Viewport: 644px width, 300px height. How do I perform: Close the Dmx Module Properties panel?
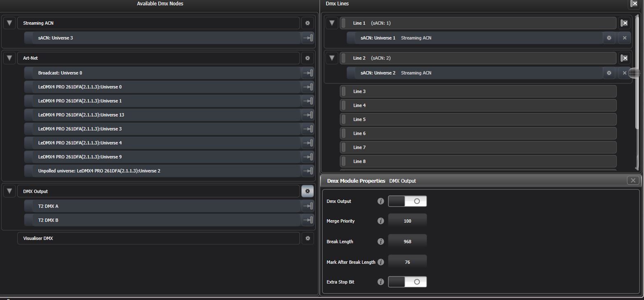633,180
